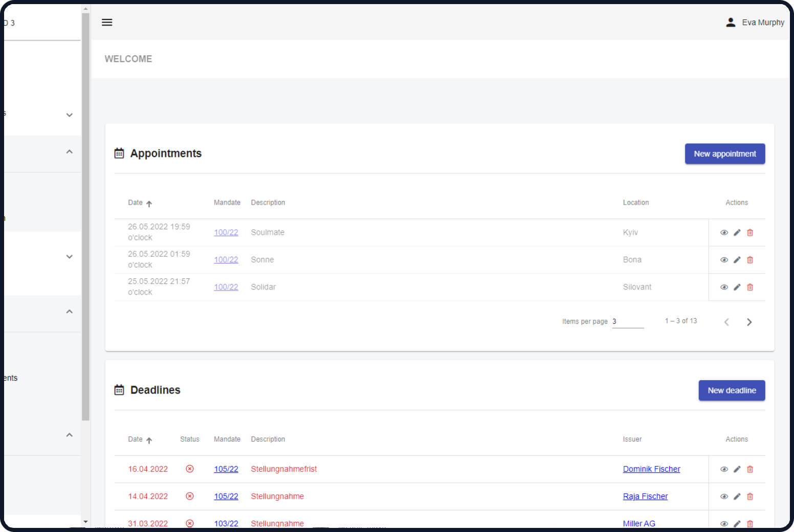Click the New deadline button
The width and height of the screenshot is (794, 532).
pyautogui.click(x=732, y=391)
